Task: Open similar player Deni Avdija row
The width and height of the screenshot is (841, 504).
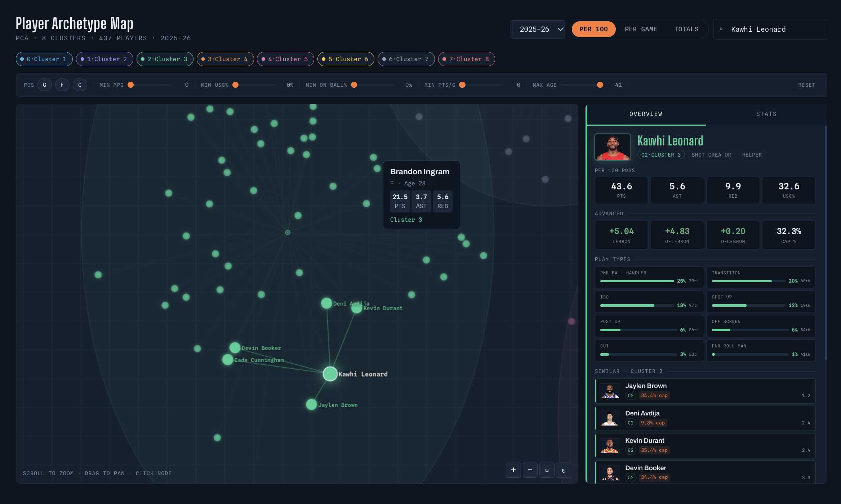Action: pyautogui.click(x=705, y=418)
